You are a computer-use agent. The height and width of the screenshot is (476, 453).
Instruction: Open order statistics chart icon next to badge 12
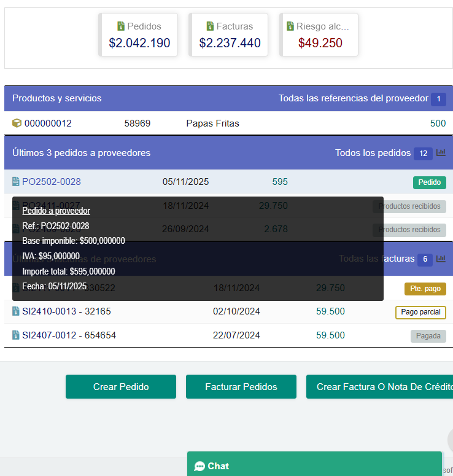tap(441, 153)
